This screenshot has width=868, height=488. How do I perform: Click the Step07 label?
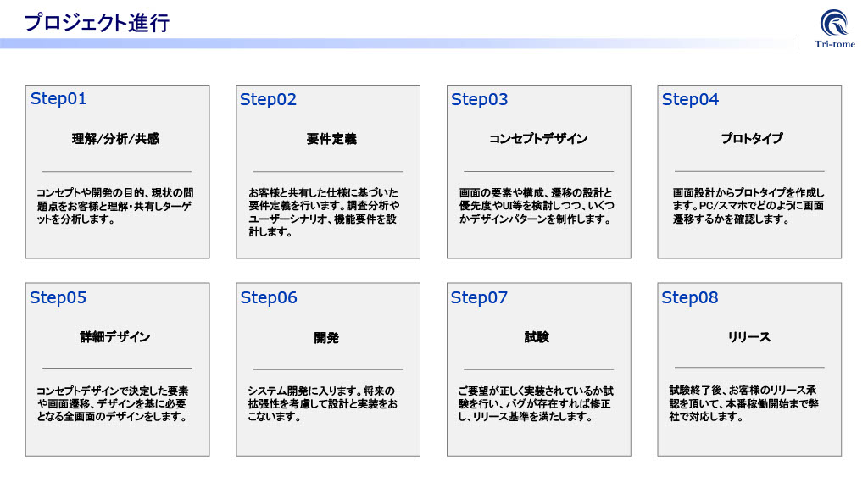tap(479, 297)
